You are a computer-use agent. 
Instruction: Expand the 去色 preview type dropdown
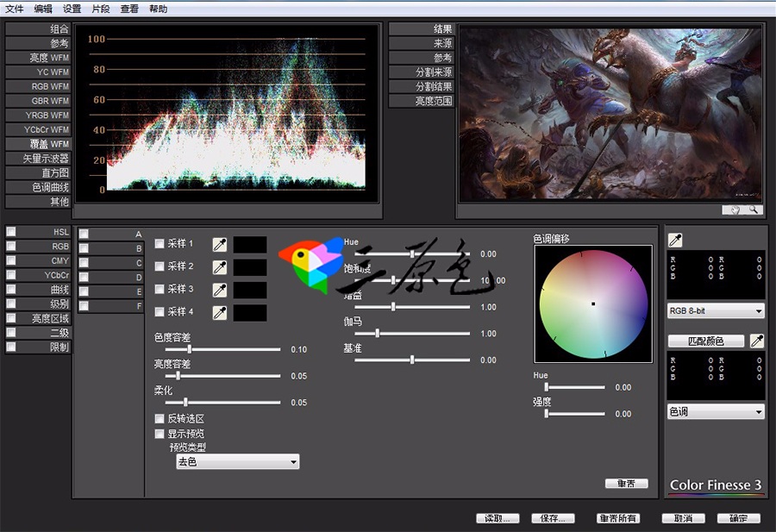[238, 462]
